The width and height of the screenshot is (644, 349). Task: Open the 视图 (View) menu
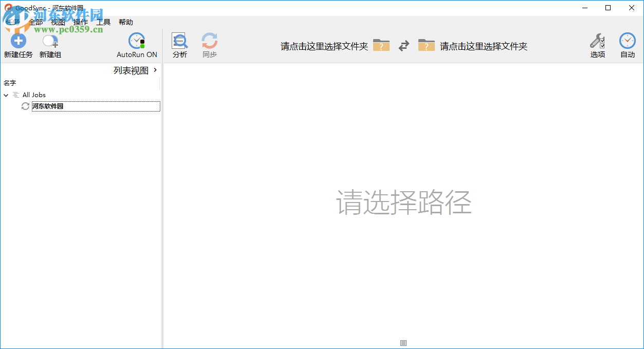click(x=58, y=22)
